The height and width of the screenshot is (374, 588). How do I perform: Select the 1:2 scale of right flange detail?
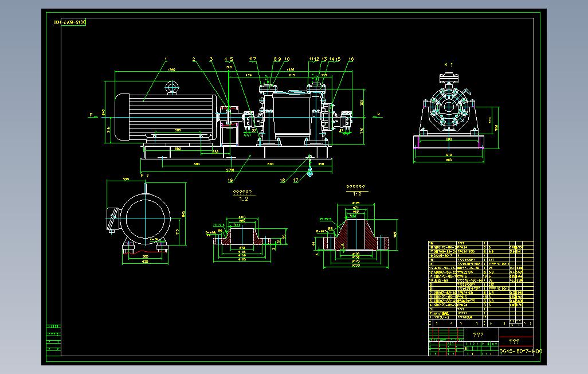pos(357,194)
